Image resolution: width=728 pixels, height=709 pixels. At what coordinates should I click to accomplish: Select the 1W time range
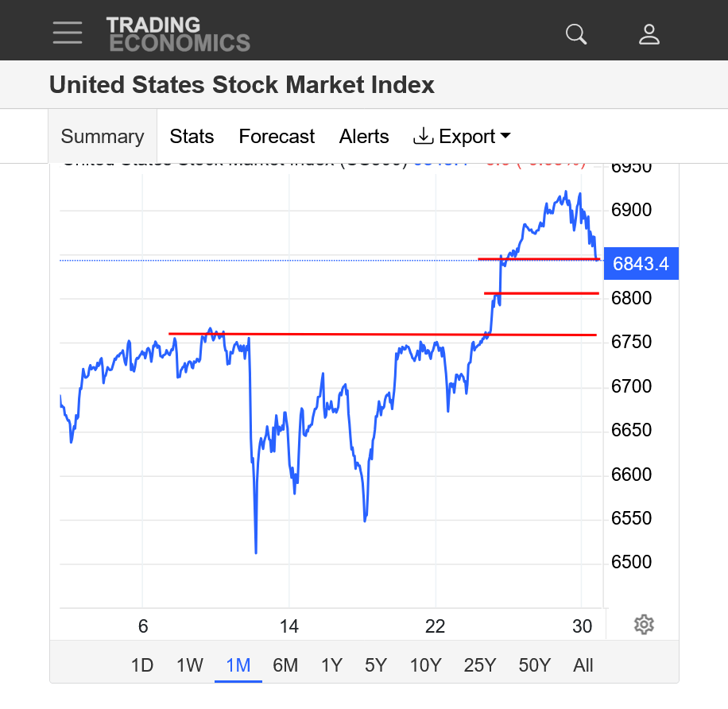pyautogui.click(x=190, y=665)
